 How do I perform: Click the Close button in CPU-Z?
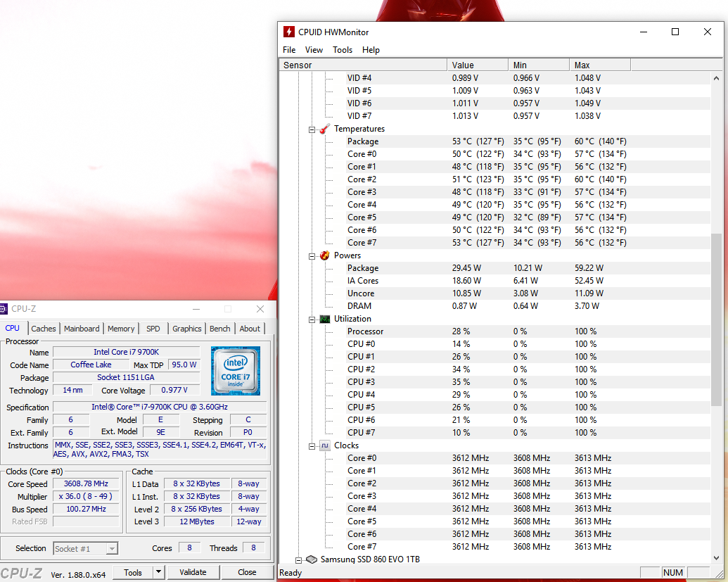coord(247,572)
